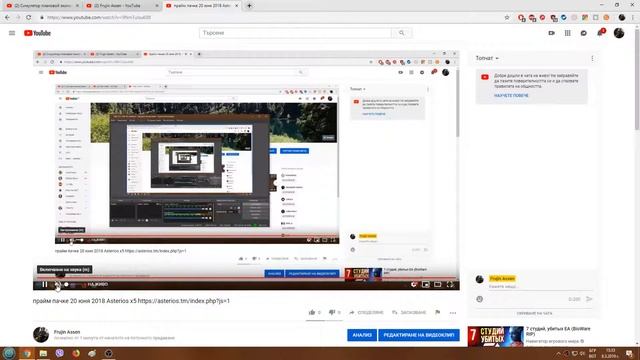Open Viber from the taskbar
This screenshot has width=640, height=360.
[x=60, y=353]
